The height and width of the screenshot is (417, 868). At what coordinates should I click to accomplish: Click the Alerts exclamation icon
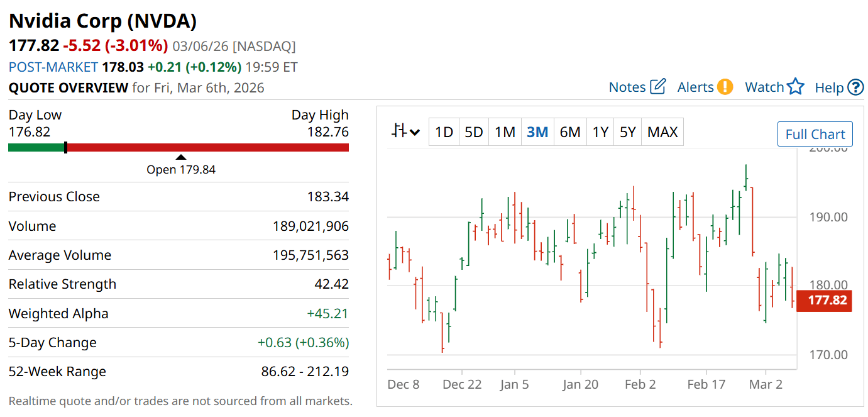[x=725, y=87]
